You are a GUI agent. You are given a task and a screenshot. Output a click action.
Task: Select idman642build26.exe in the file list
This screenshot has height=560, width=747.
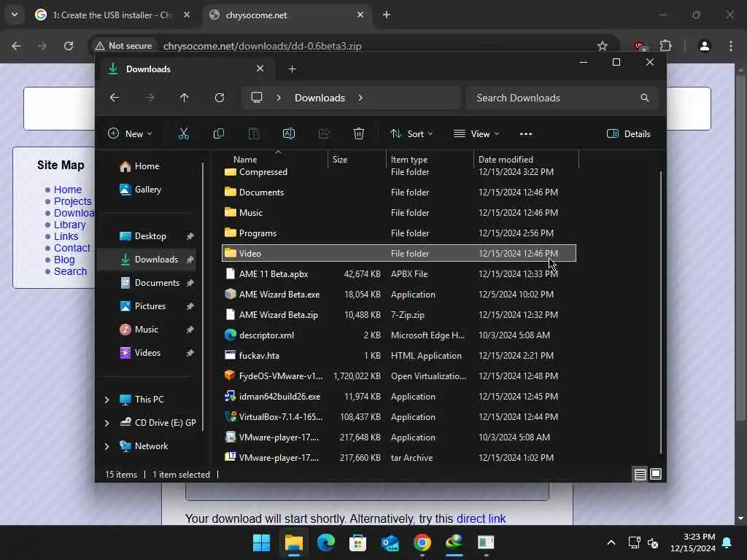click(399, 397)
